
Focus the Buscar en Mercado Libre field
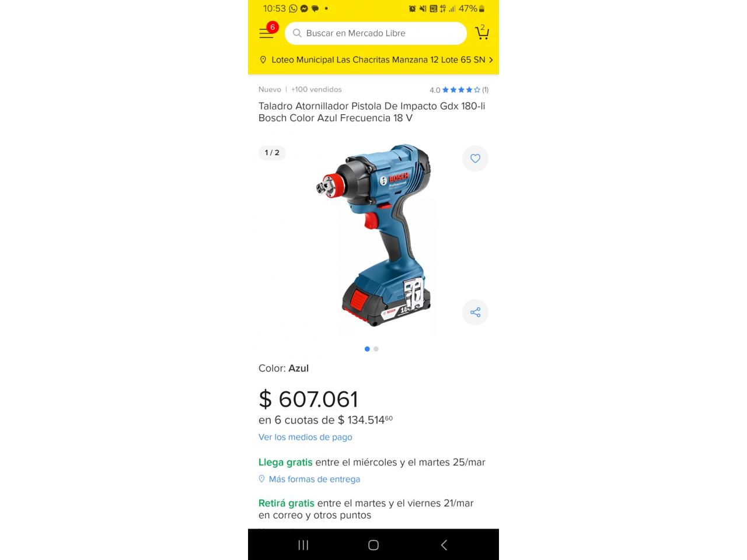tap(376, 33)
